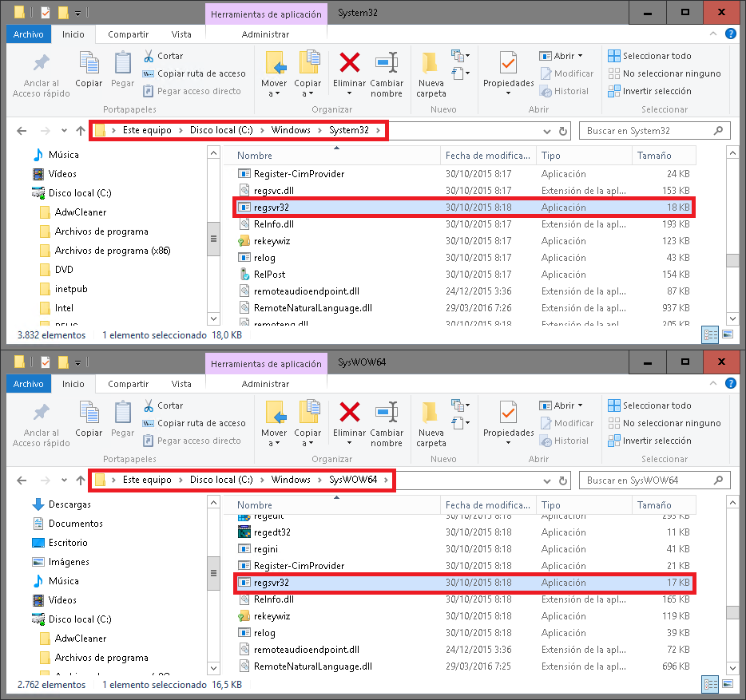Image resolution: width=746 pixels, height=700 pixels.
Task: Click navigation pane scrollbar thumb in SysWOW64 window
Action: pos(213,573)
